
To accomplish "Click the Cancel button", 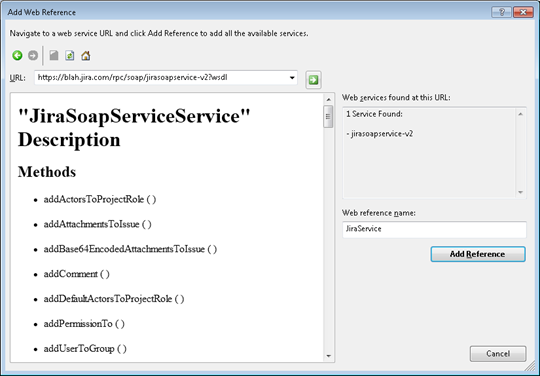I will 498,354.
